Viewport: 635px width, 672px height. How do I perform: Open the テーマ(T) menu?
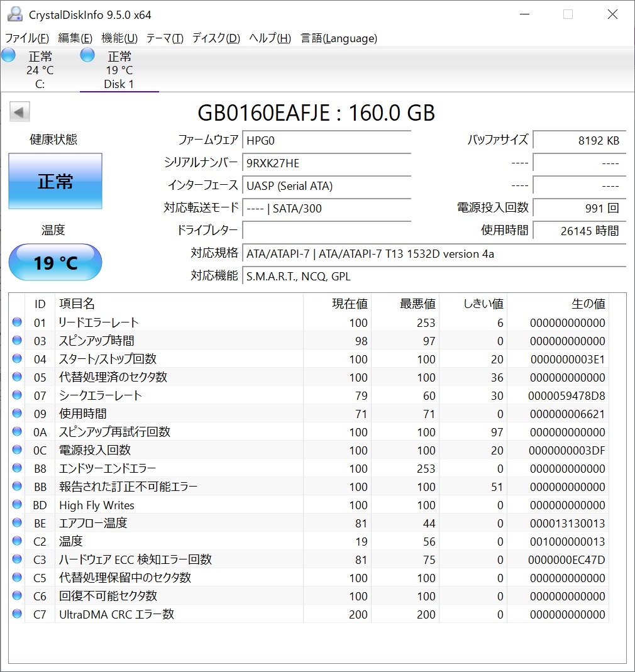[x=165, y=38]
